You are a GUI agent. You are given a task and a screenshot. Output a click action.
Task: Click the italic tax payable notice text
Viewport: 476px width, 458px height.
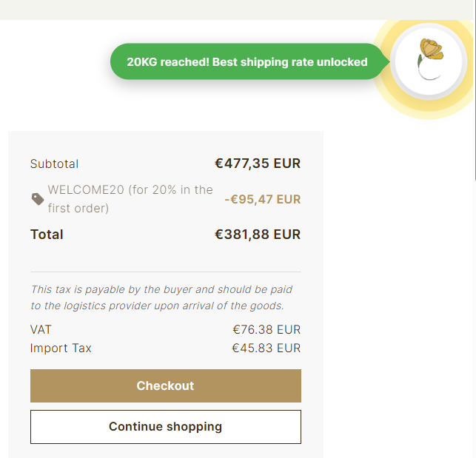tap(161, 297)
